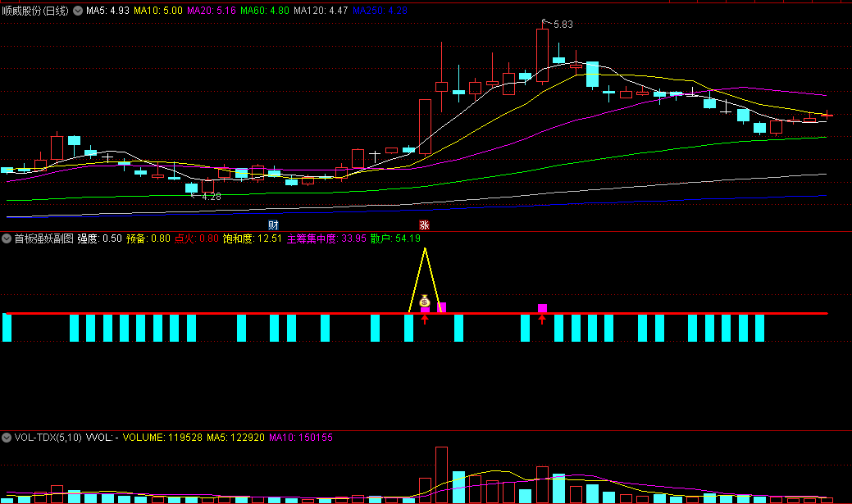This screenshot has height=504, width=852.
Task: Click the MA5: 4.93 label
Action: pyautogui.click(x=107, y=11)
